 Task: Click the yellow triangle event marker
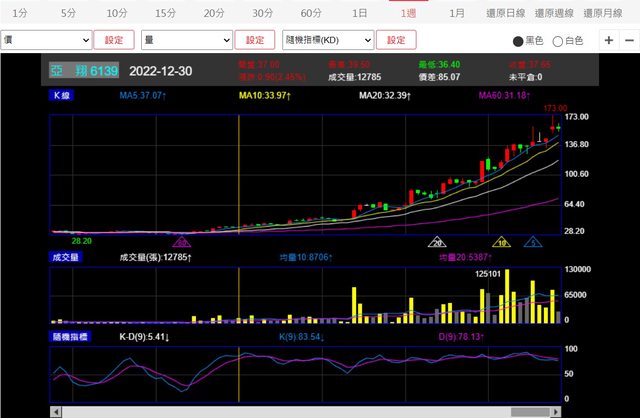click(502, 242)
